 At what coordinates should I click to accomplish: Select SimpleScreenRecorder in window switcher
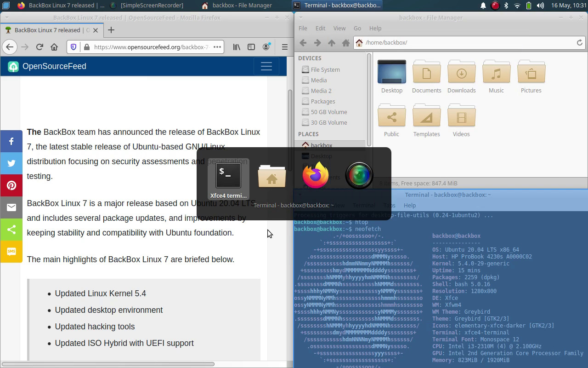(x=359, y=175)
